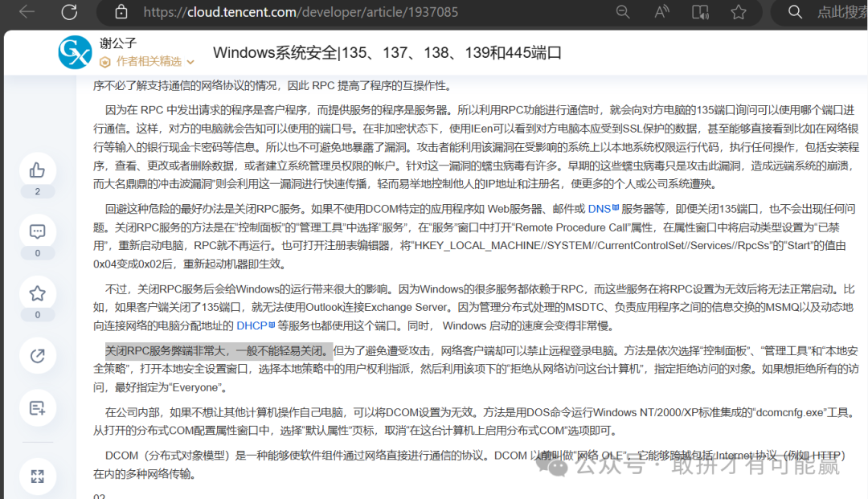Click the chevron beside 作者相关精选

point(190,62)
